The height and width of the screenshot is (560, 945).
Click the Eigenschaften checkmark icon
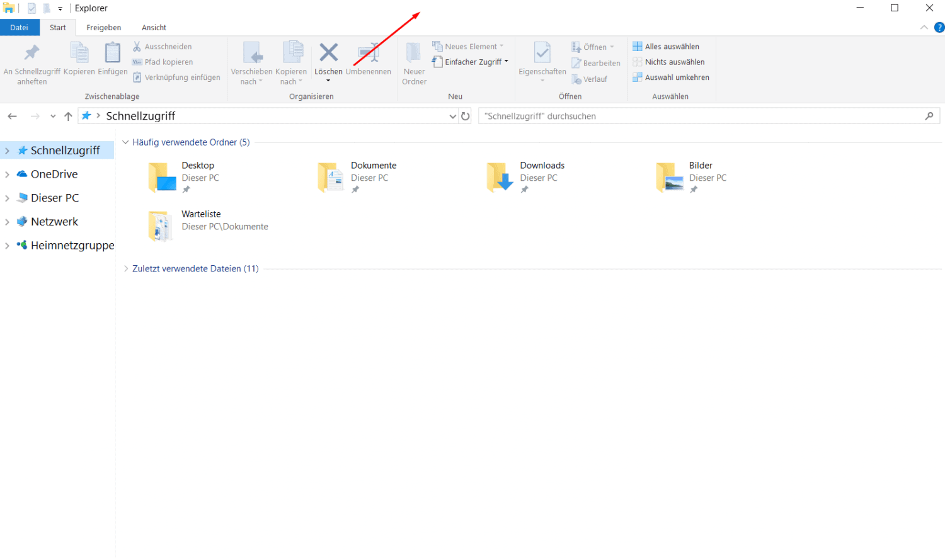pos(542,53)
